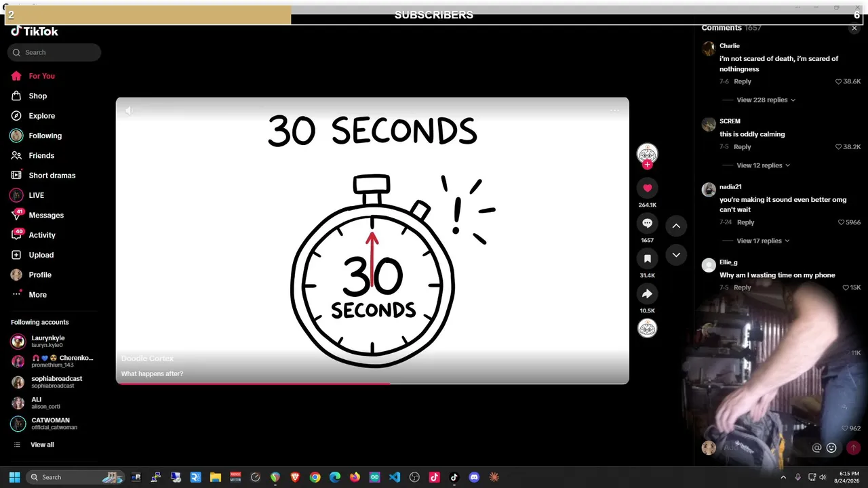
Task: Like the video with heart icon
Action: coord(647,188)
